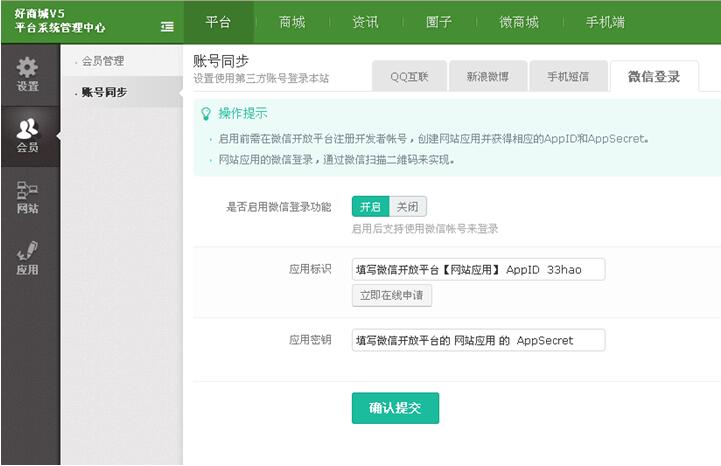Go to 手机端 in top navigation
721x466 pixels.
tap(605, 22)
